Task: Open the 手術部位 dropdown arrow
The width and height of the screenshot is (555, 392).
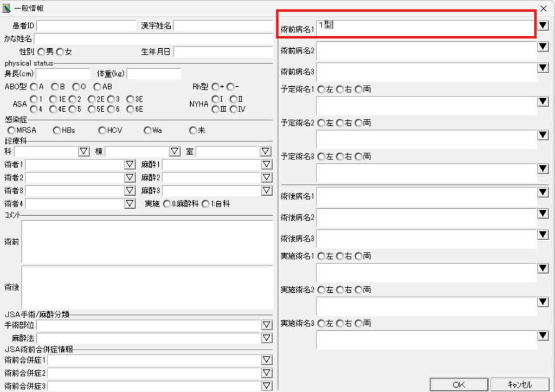Action: pos(266,325)
